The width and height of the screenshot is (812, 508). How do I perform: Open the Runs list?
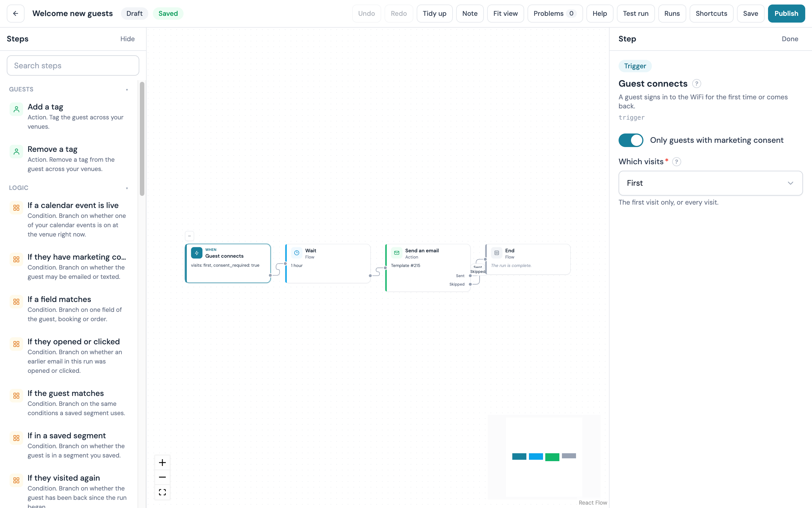coord(672,14)
